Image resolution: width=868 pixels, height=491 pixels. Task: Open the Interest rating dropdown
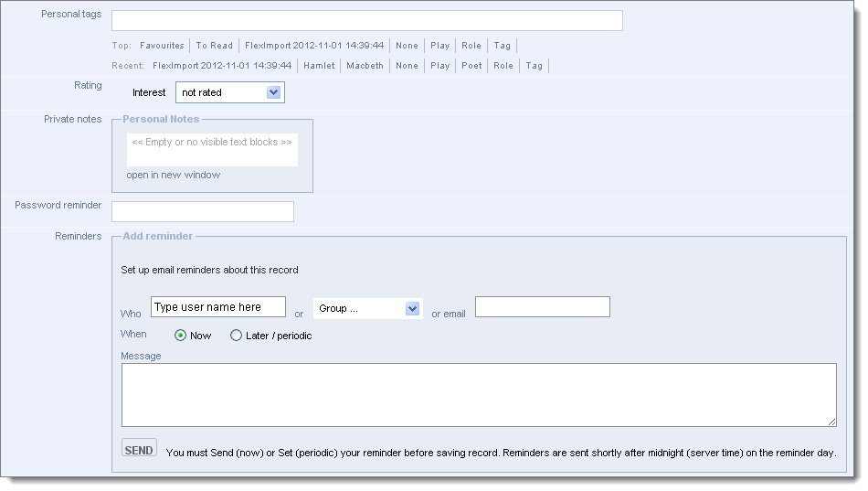click(229, 92)
